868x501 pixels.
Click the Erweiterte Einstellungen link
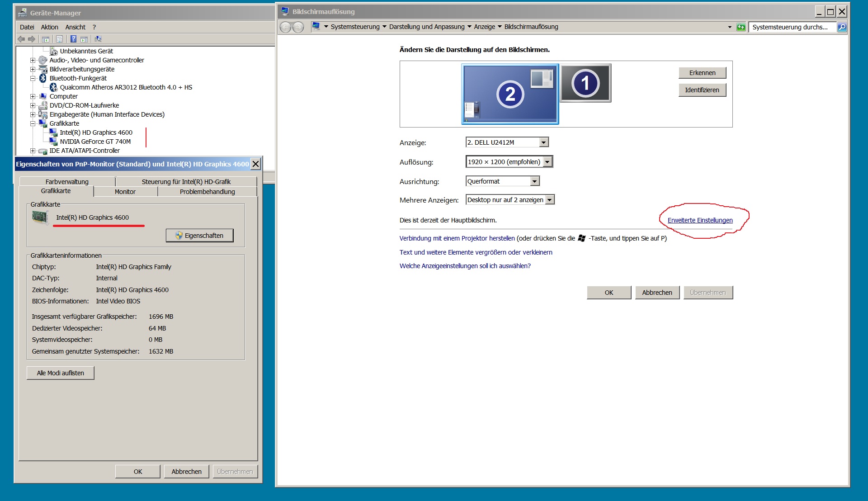pos(700,220)
